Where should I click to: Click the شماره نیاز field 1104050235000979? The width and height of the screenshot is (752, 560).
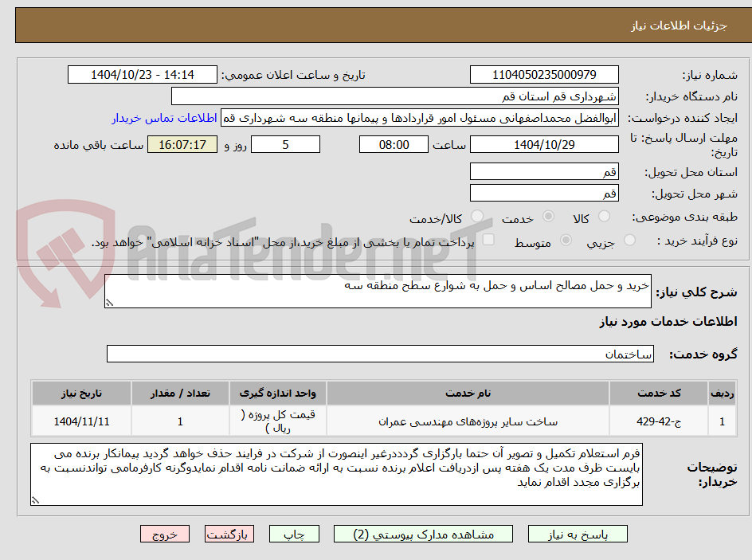click(544, 75)
